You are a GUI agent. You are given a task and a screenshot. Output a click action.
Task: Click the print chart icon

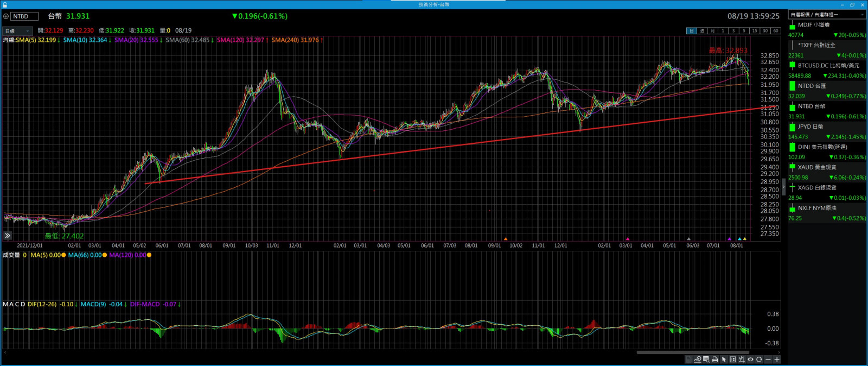tap(715, 359)
